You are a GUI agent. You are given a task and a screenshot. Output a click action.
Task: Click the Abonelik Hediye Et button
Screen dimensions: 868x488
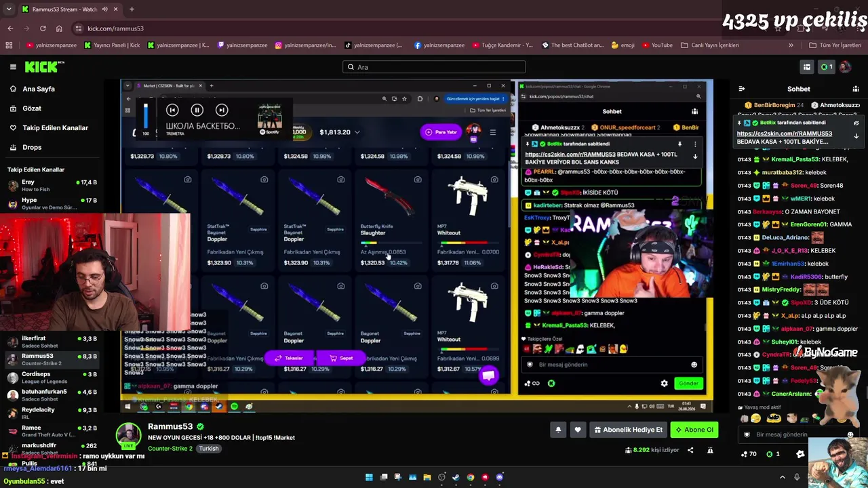pyautogui.click(x=628, y=430)
